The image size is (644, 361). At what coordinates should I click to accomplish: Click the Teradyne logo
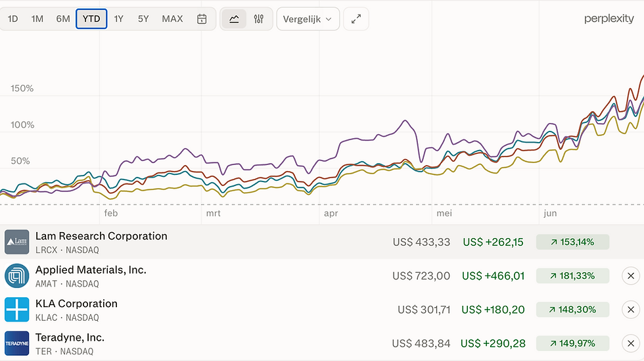tap(17, 343)
